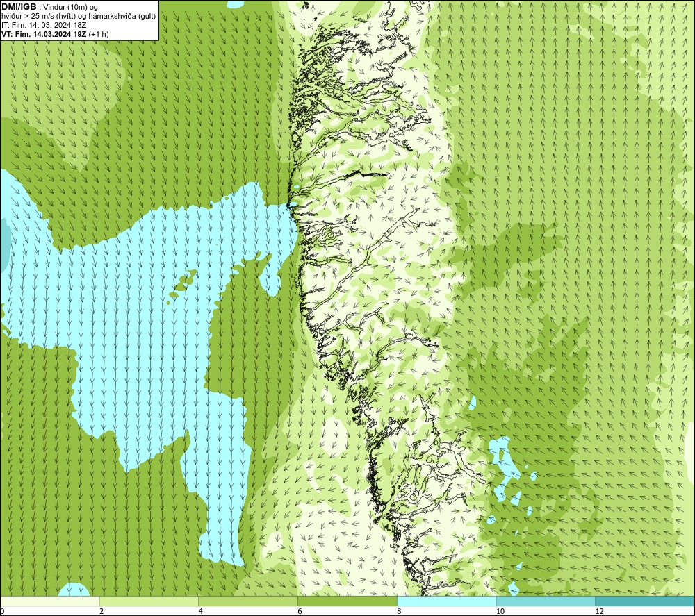
Task: Click the 8–10 m/s light cyan legend swatch
Action: tap(447, 601)
